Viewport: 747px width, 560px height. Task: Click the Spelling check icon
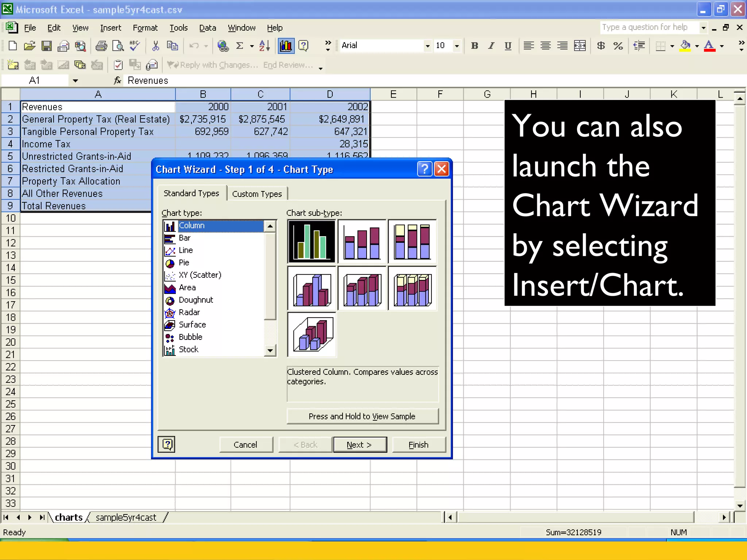coord(135,46)
